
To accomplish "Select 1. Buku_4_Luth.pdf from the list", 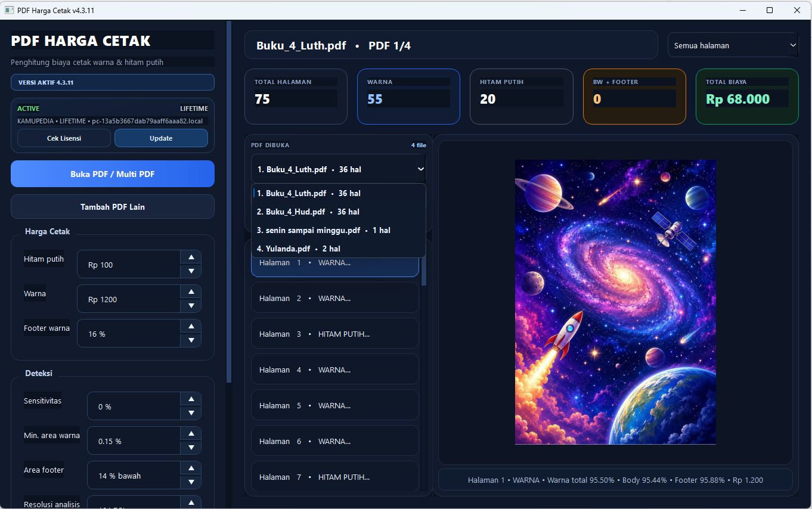I will click(338, 193).
